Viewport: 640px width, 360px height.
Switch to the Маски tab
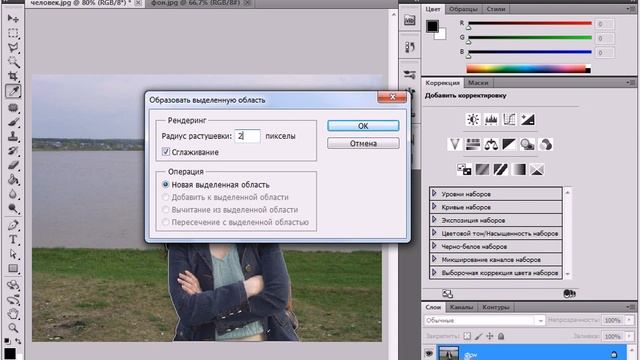pyautogui.click(x=478, y=83)
